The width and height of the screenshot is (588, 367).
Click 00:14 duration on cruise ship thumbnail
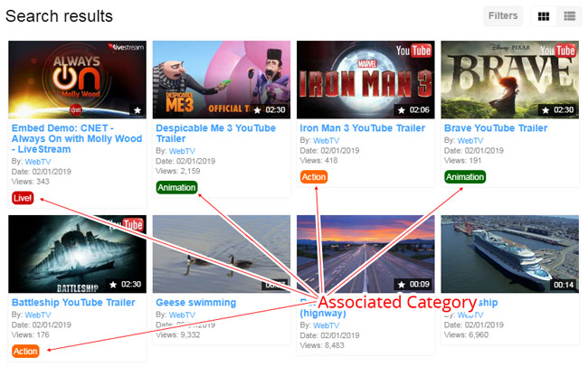[x=564, y=285]
